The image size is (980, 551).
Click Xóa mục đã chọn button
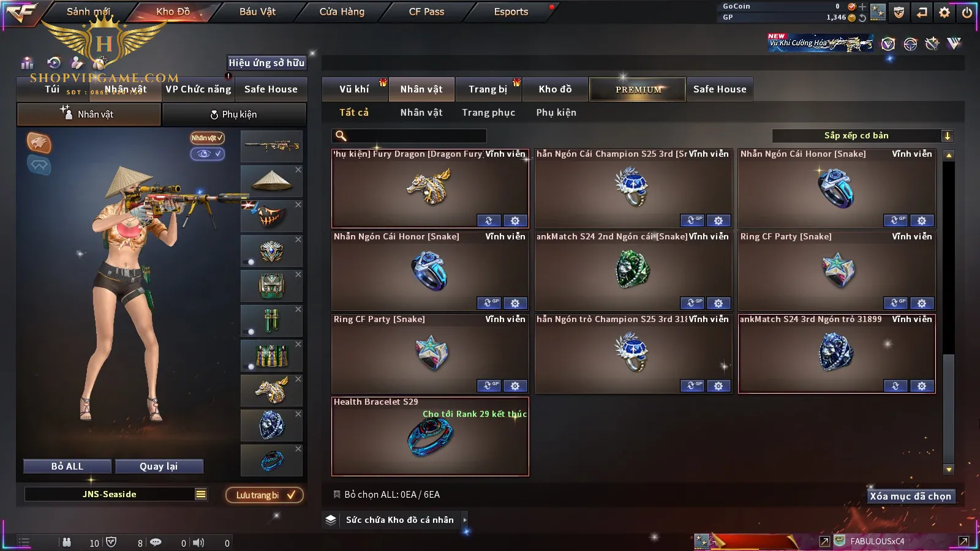[910, 497]
